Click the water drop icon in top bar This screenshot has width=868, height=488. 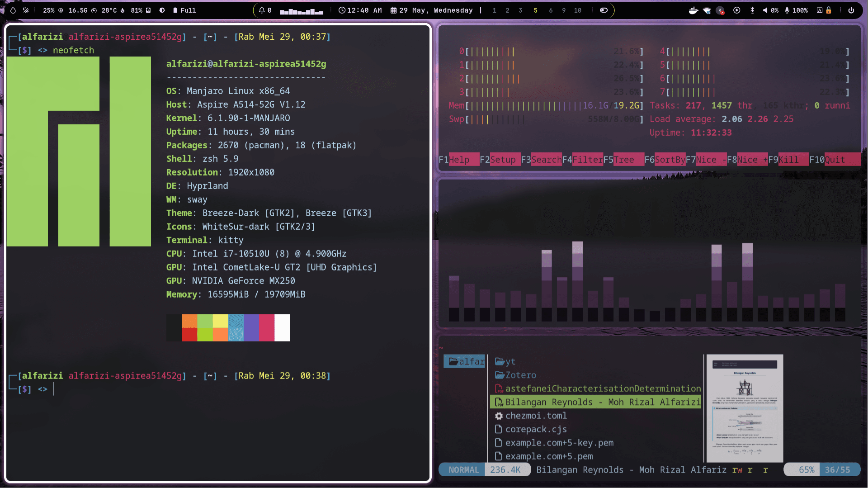[13, 10]
